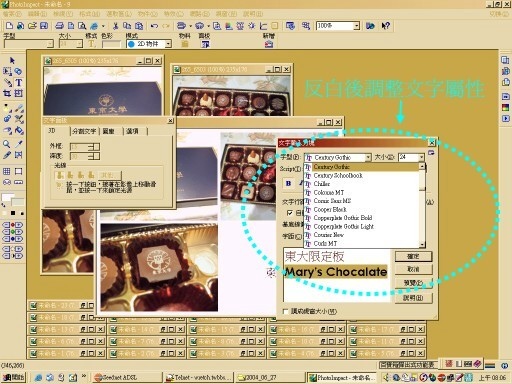Click the Print toolbar icon
The height and width of the screenshot is (384, 512).
coord(60,26)
